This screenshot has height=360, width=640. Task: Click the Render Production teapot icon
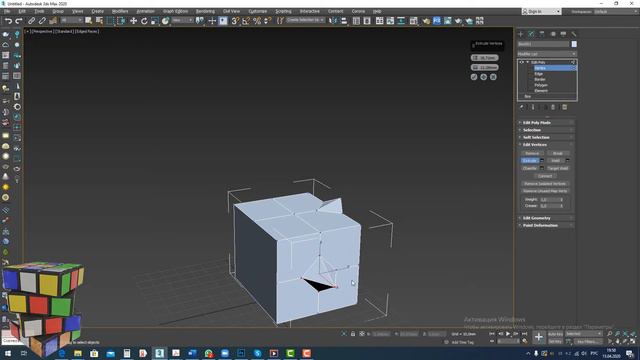pyautogui.click(x=458, y=21)
